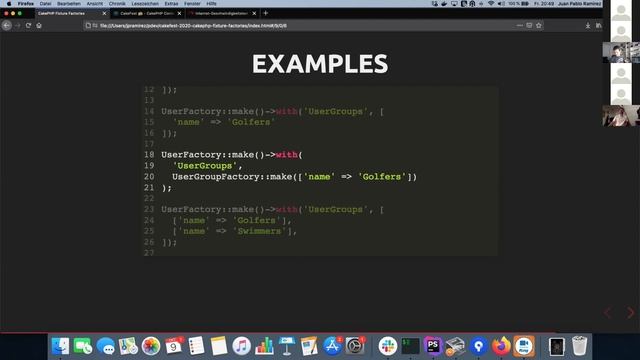640x360 pixels.
Task: Open the Ansicht menu
Action: pos(95,4)
